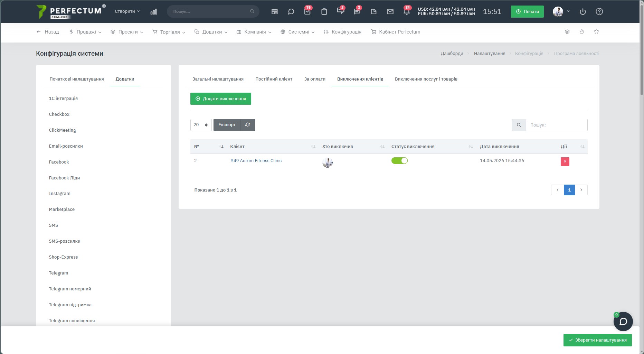Open the Початкові налаштування tab

coord(77,79)
